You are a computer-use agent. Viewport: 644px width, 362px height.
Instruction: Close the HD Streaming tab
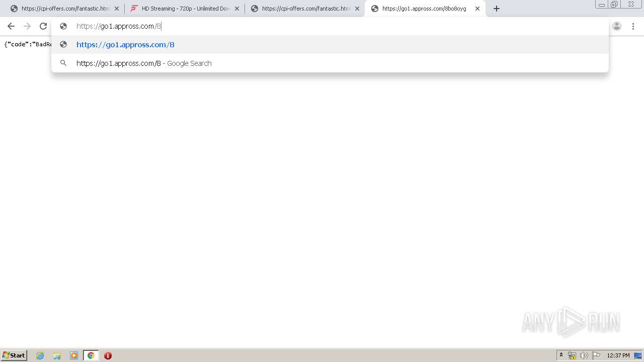click(x=237, y=9)
